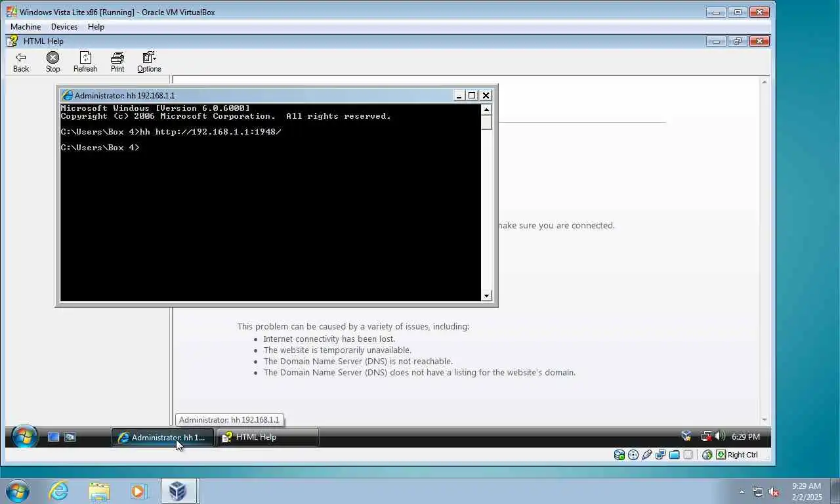Show hidden icons in host system tray
Screen dimensions: 840x504
coord(742,492)
